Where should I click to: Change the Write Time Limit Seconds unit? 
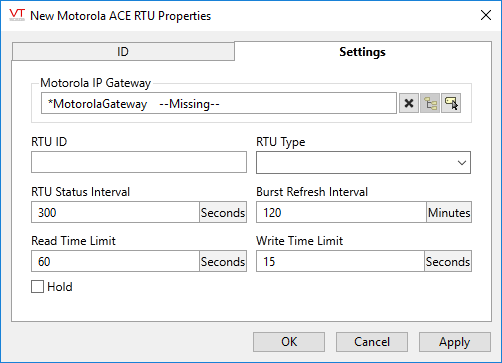(448, 261)
